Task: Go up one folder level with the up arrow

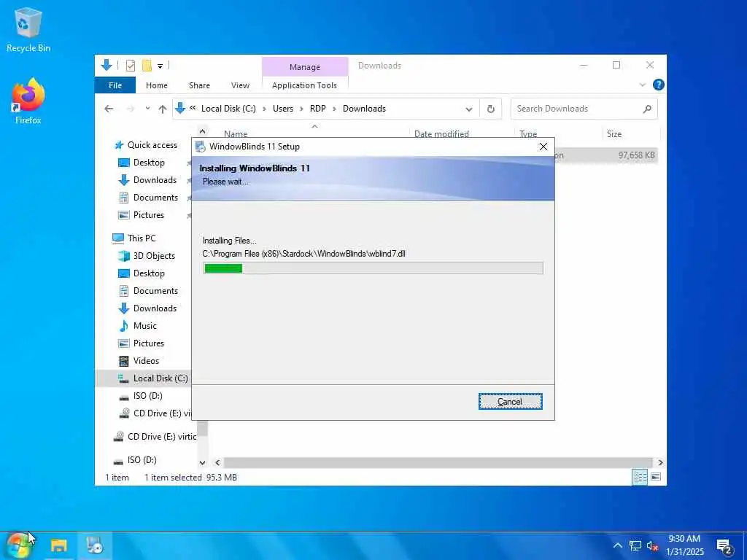Action: (x=163, y=109)
